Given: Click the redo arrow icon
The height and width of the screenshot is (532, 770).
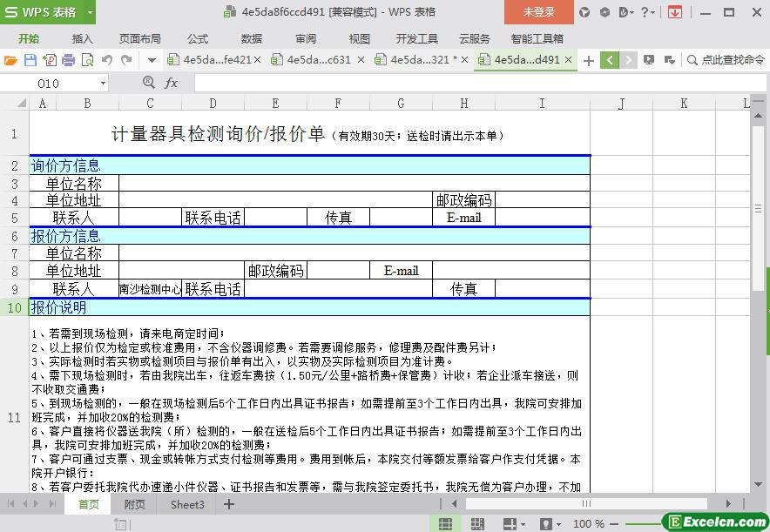Looking at the screenshot, I should pyautogui.click(x=127, y=60).
